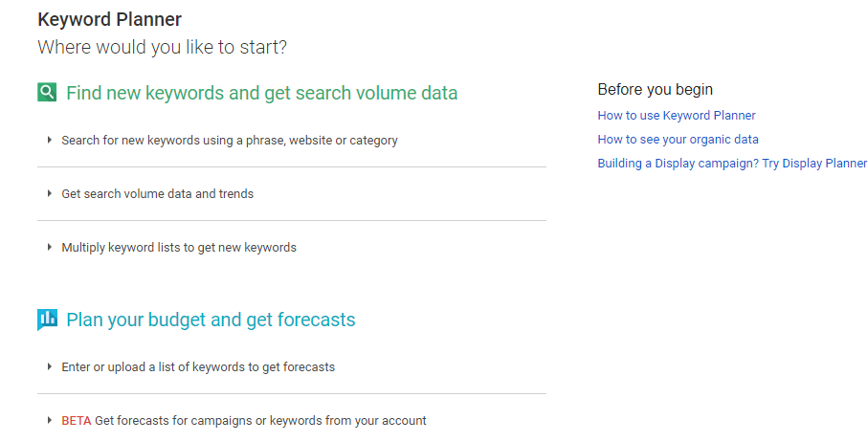Select "Get forecasts for campaigns or keywords" text

260,421
